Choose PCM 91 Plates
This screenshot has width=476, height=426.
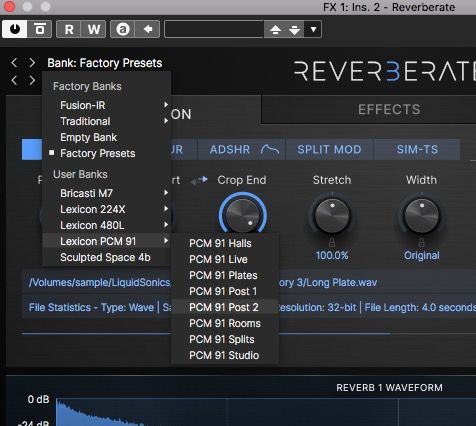[x=225, y=275]
